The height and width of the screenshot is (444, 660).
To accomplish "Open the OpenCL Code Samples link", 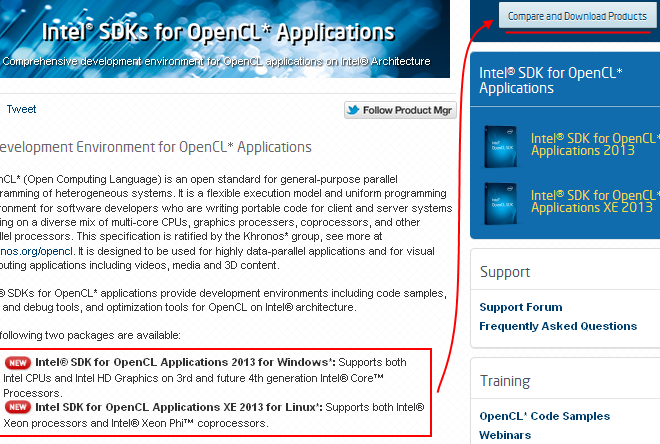I will point(544,416).
